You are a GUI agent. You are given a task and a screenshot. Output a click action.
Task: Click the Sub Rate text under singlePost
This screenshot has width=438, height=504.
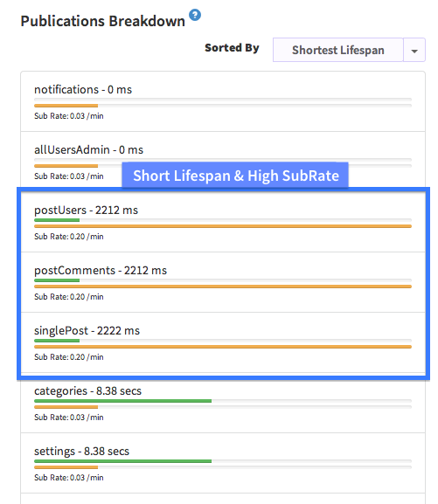coord(69,357)
